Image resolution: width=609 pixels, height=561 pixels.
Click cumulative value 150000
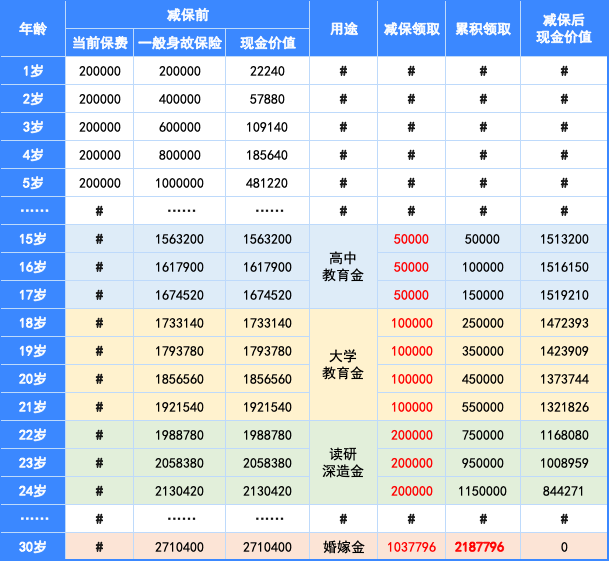(x=483, y=295)
